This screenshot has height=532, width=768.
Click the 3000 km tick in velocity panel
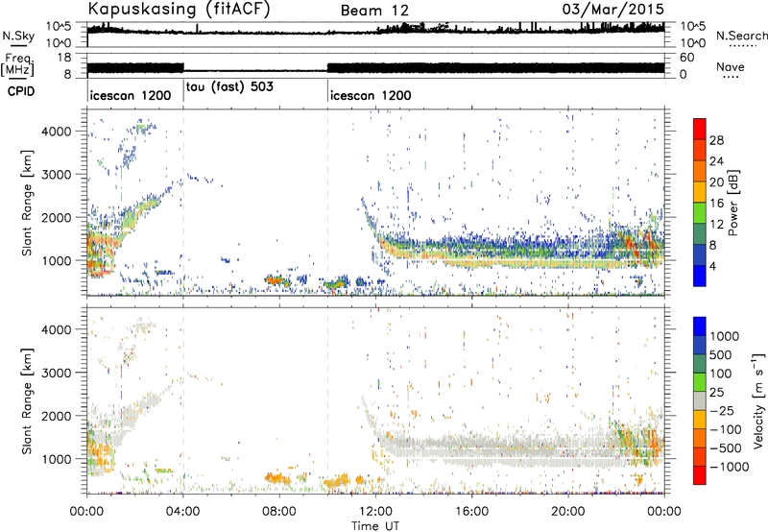pyautogui.click(x=57, y=373)
